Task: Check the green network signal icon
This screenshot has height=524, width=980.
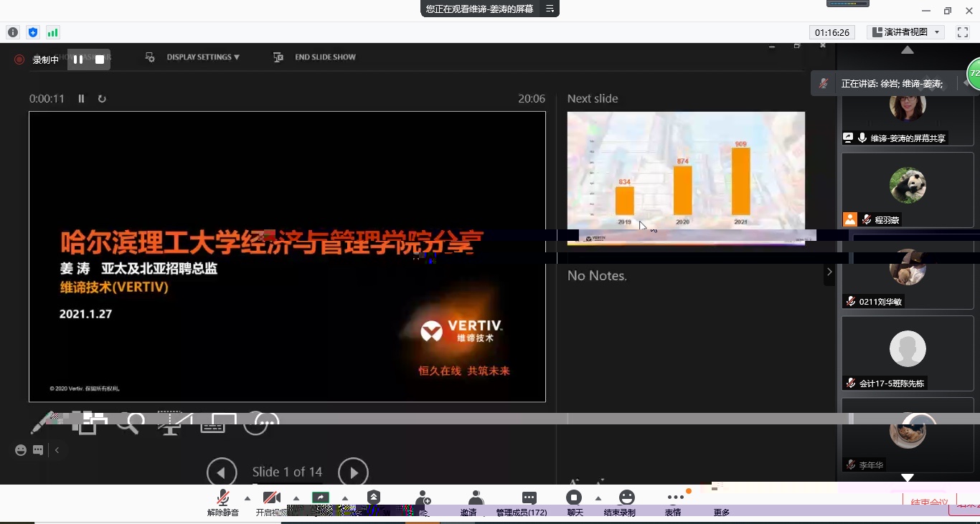Action: point(52,32)
